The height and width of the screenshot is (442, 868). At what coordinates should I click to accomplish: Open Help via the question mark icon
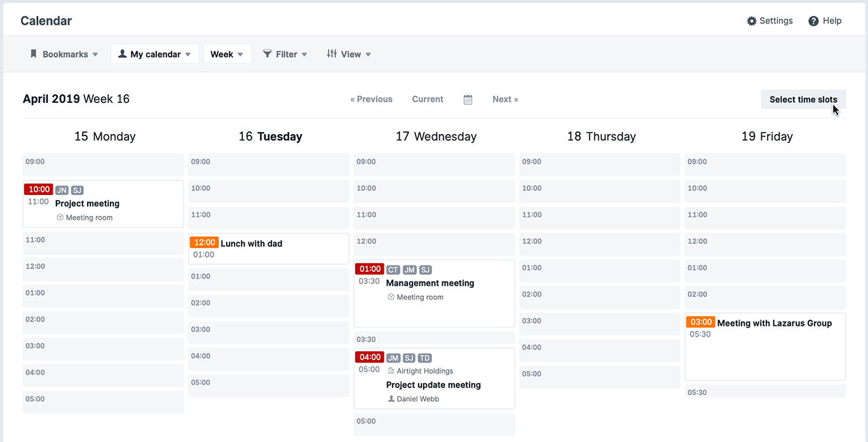(813, 21)
